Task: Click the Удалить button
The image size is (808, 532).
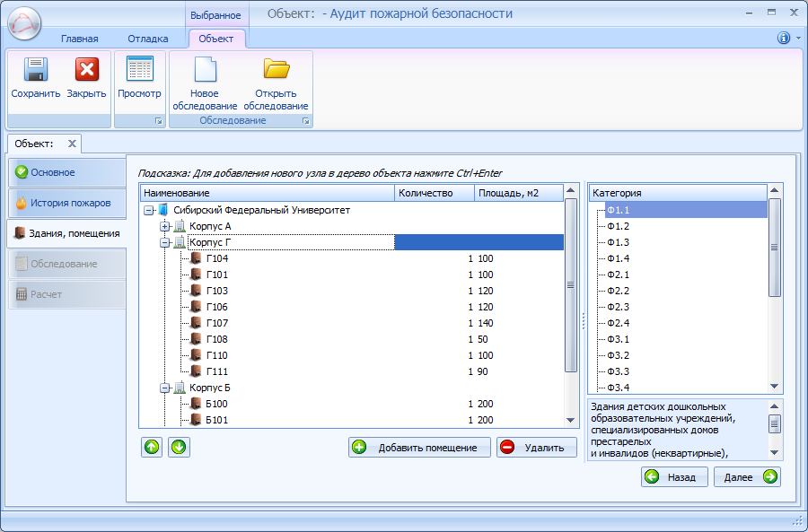Action: coord(537,448)
